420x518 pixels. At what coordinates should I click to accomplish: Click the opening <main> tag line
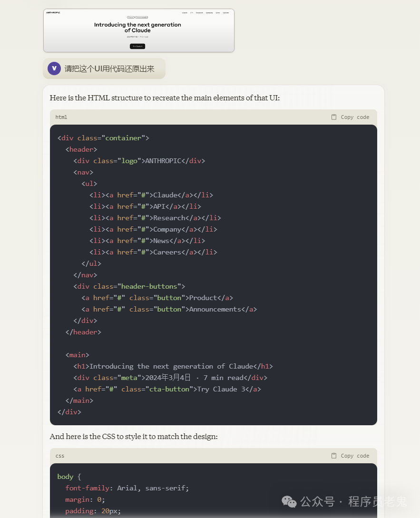(78, 355)
